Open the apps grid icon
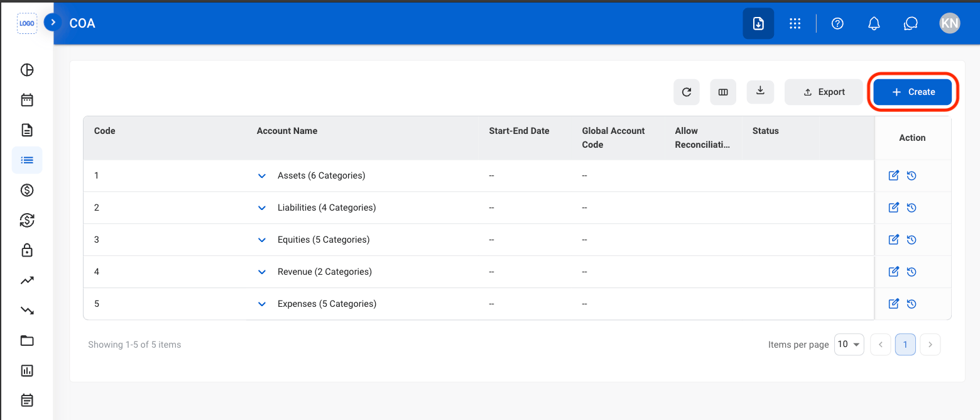The height and width of the screenshot is (420, 980). [795, 24]
